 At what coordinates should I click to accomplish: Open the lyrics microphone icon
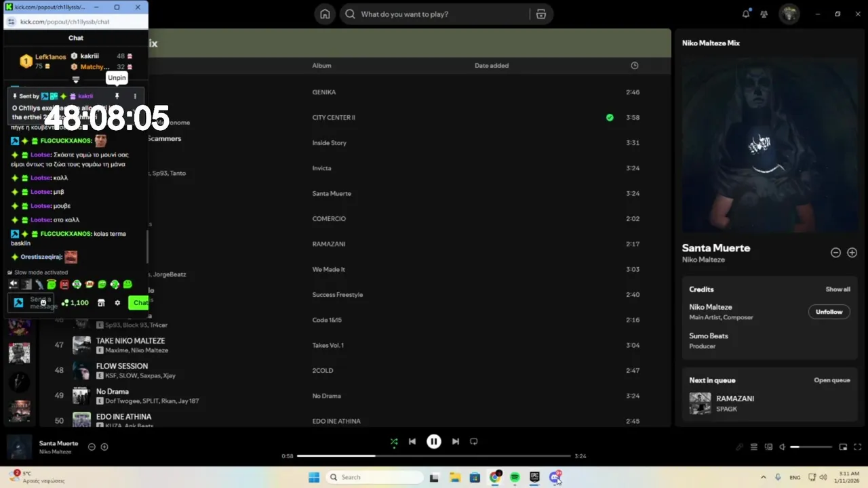click(740, 447)
